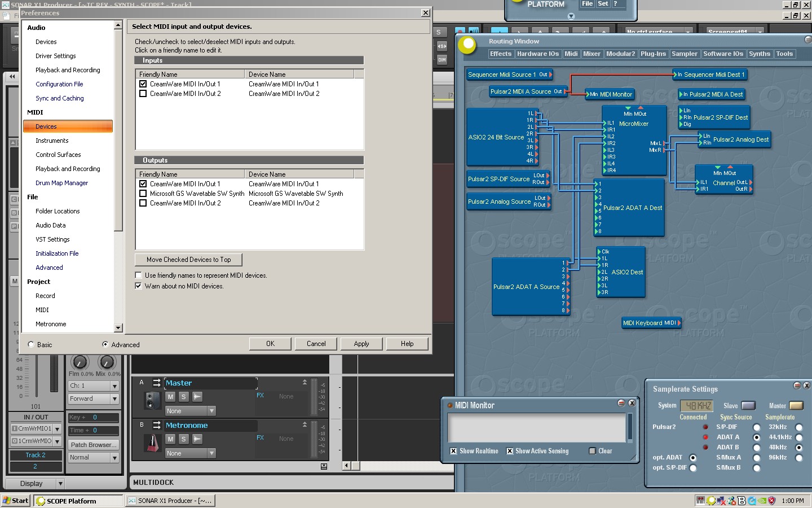
Task: Check Microsoft GS Wavetable SW Synth output
Action: [x=143, y=194]
